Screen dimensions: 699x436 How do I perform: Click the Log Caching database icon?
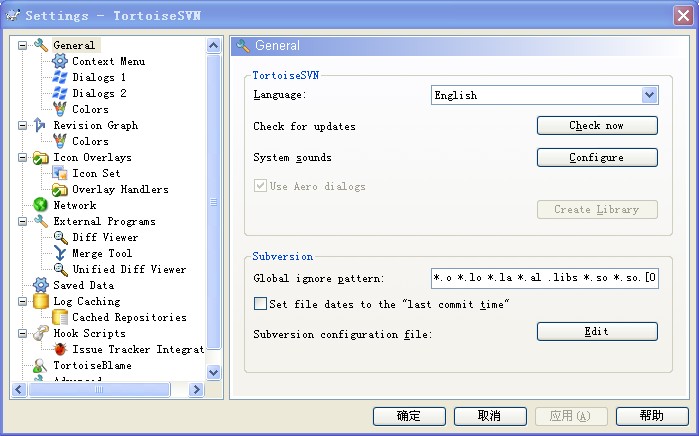click(41, 301)
